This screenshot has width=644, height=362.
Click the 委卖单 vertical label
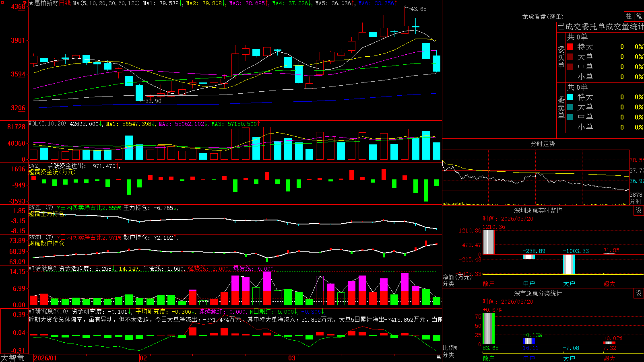[561, 107]
